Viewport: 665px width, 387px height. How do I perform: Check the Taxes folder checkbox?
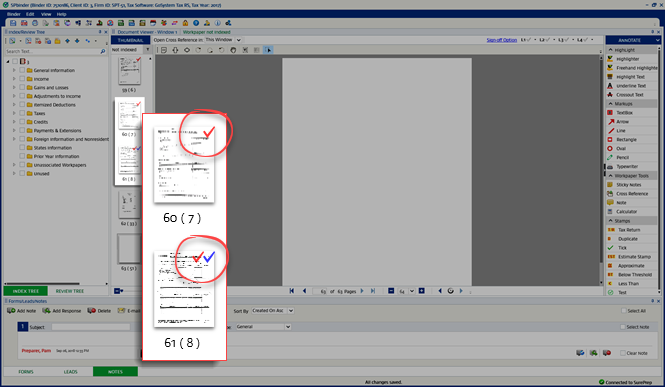(22, 113)
